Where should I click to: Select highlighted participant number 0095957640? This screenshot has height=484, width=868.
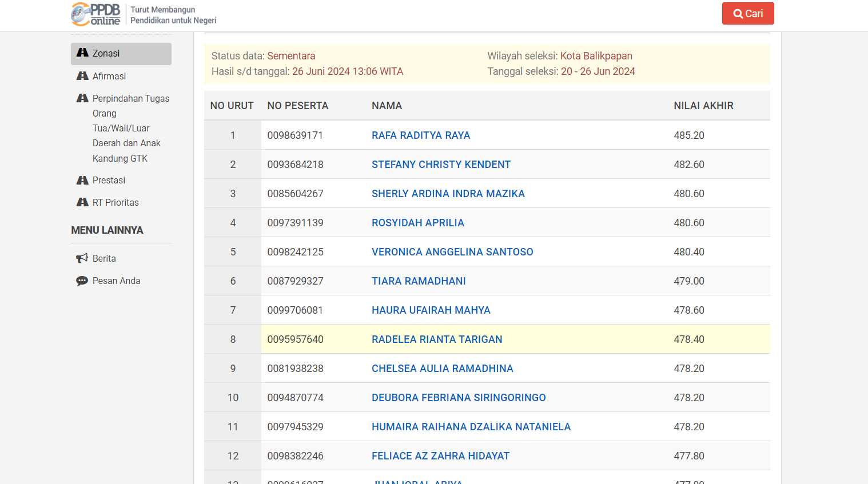(x=295, y=339)
